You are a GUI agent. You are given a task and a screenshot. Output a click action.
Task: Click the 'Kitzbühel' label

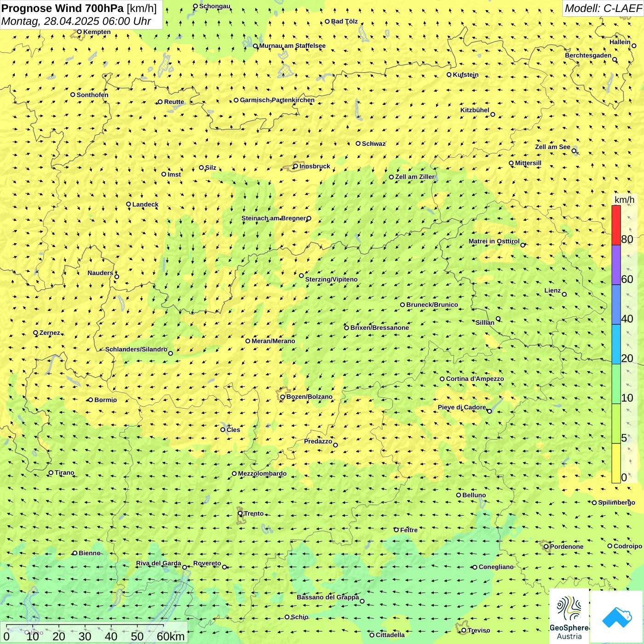point(475,110)
